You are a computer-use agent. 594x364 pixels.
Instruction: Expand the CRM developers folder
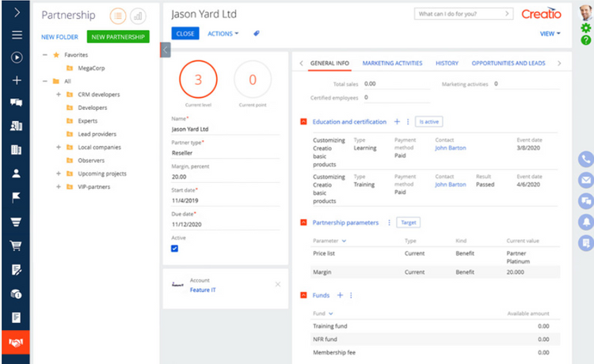click(x=59, y=94)
